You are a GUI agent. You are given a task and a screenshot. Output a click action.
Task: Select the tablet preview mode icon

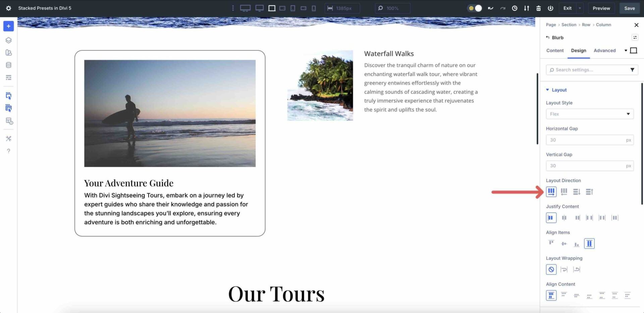293,8
